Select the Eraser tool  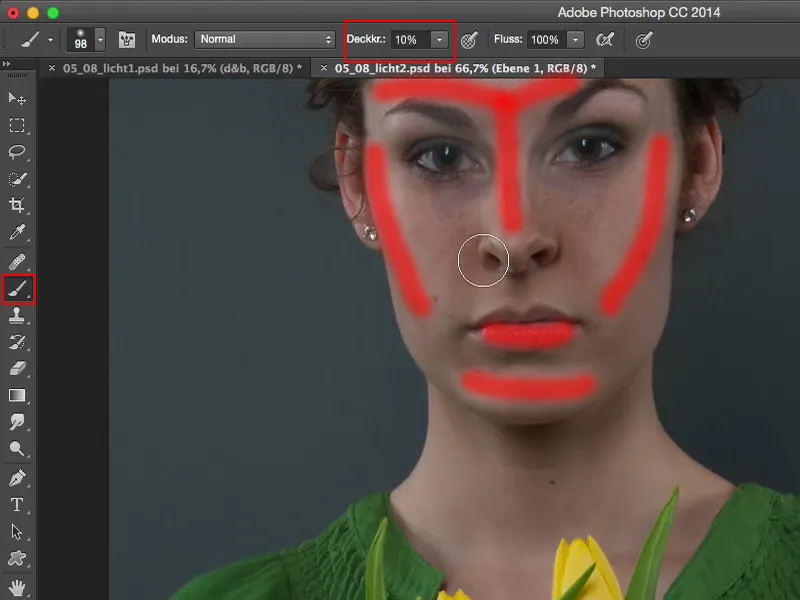(17, 368)
